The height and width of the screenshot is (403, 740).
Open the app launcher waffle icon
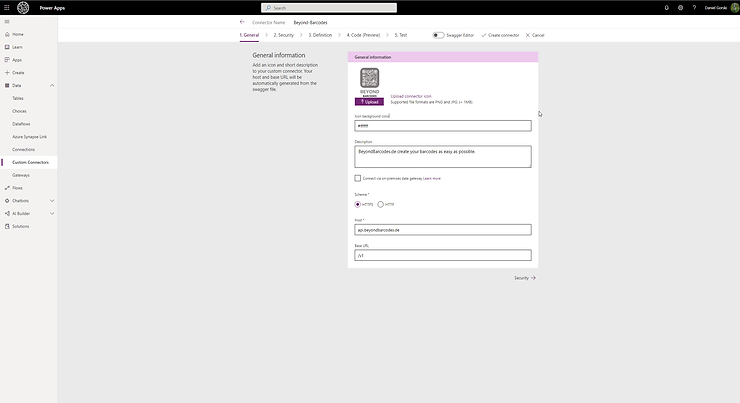point(8,7)
